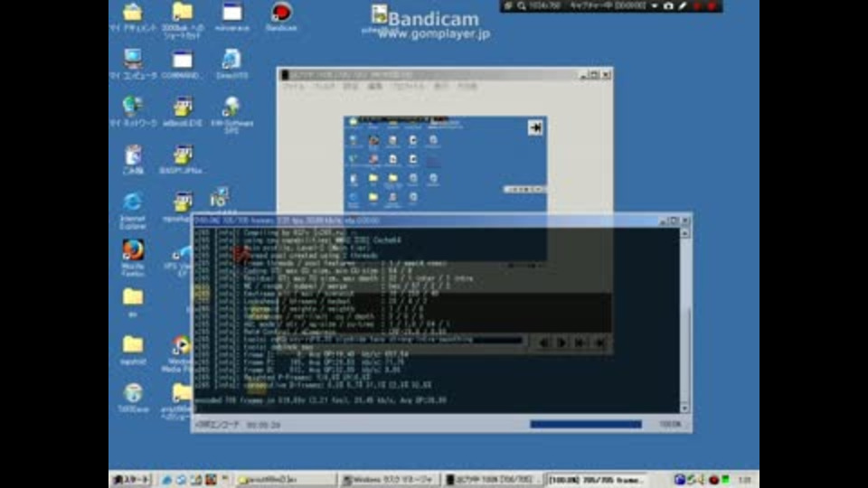Viewport: 868px width, 488px height.
Task: Open the My Documents desktop icon
Action: click(133, 12)
